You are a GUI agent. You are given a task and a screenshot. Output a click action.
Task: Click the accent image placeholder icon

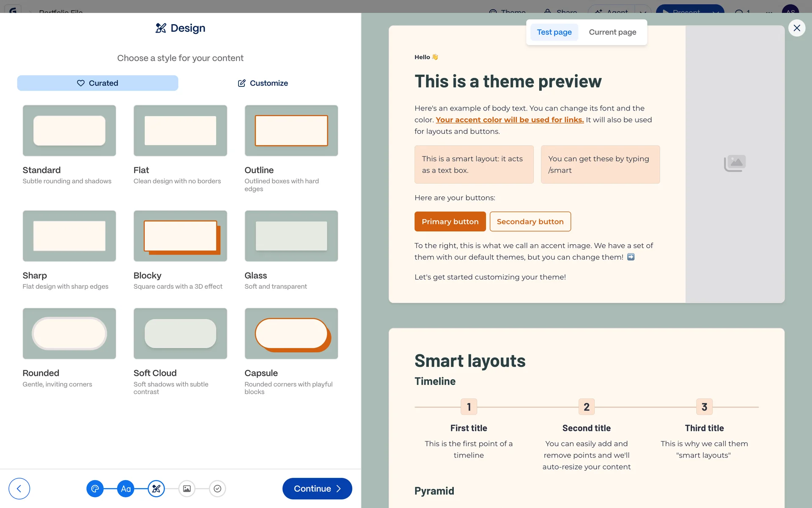(x=735, y=163)
